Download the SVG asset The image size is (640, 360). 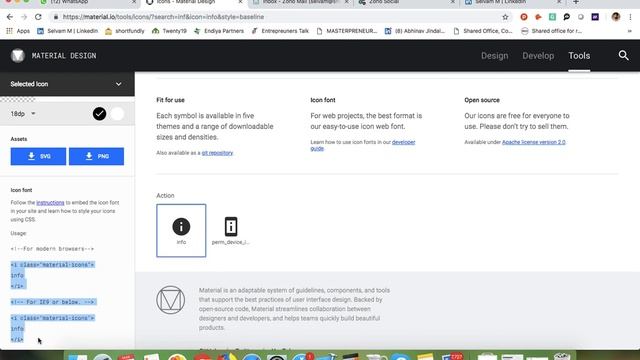point(38,156)
